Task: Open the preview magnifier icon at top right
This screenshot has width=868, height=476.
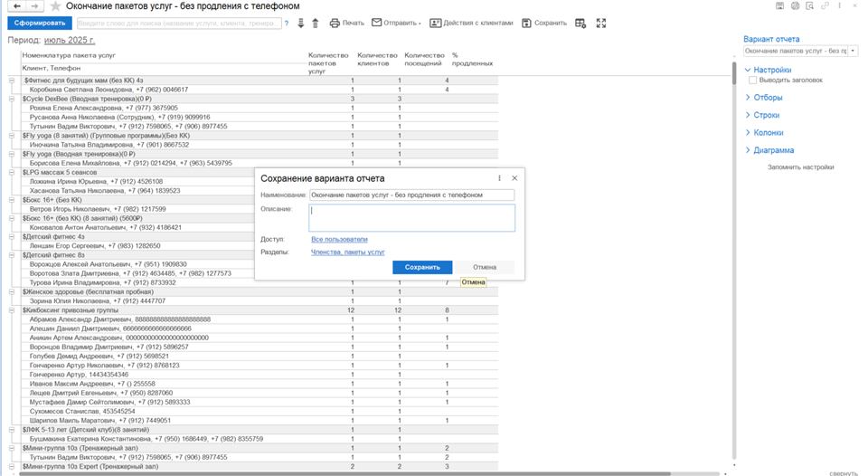Action: tap(810, 6)
